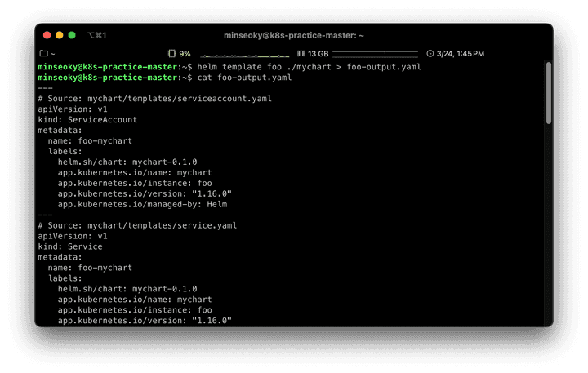Click the red close window button

[47, 35]
